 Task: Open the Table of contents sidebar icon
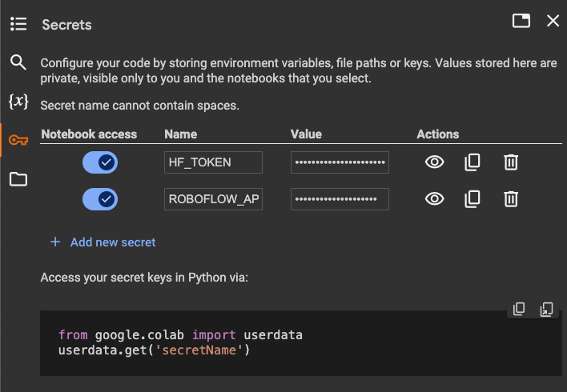[18, 24]
